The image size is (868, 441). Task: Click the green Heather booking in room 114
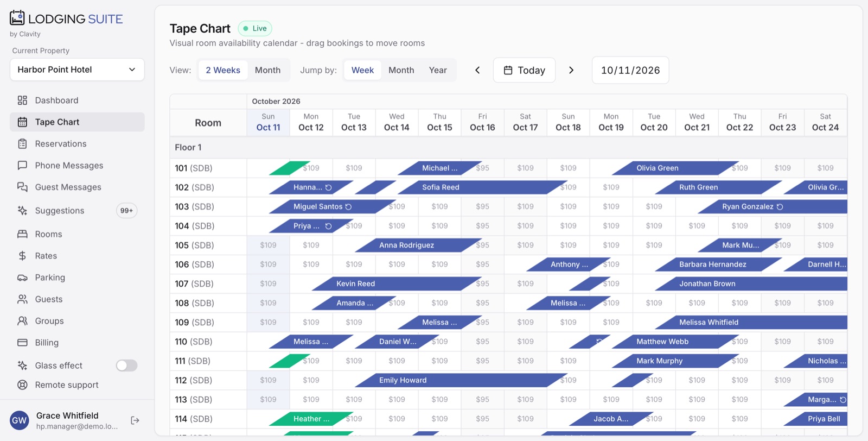pyautogui.click(x=311, y=419)
